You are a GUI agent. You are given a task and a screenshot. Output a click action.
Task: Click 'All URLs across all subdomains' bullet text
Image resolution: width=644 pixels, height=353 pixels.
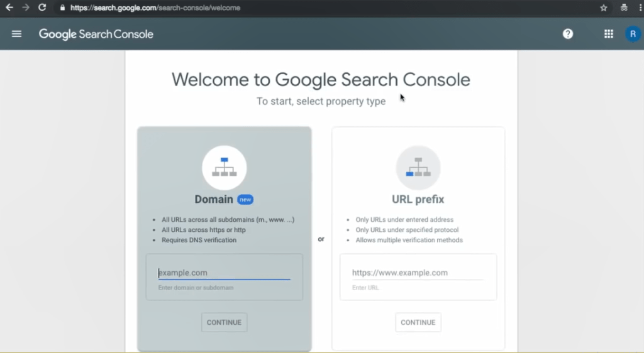tap(228, 219)
